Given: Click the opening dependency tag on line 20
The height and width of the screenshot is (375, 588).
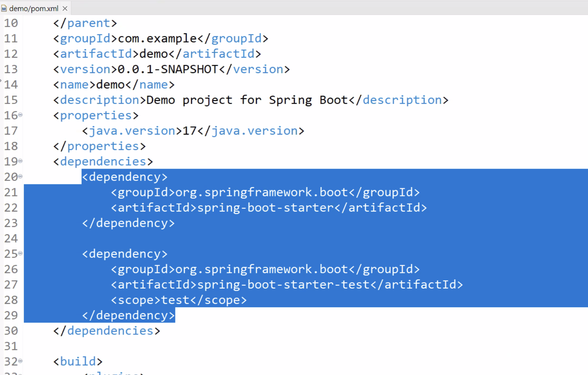Looking at the screenshot, I should 125,177.
